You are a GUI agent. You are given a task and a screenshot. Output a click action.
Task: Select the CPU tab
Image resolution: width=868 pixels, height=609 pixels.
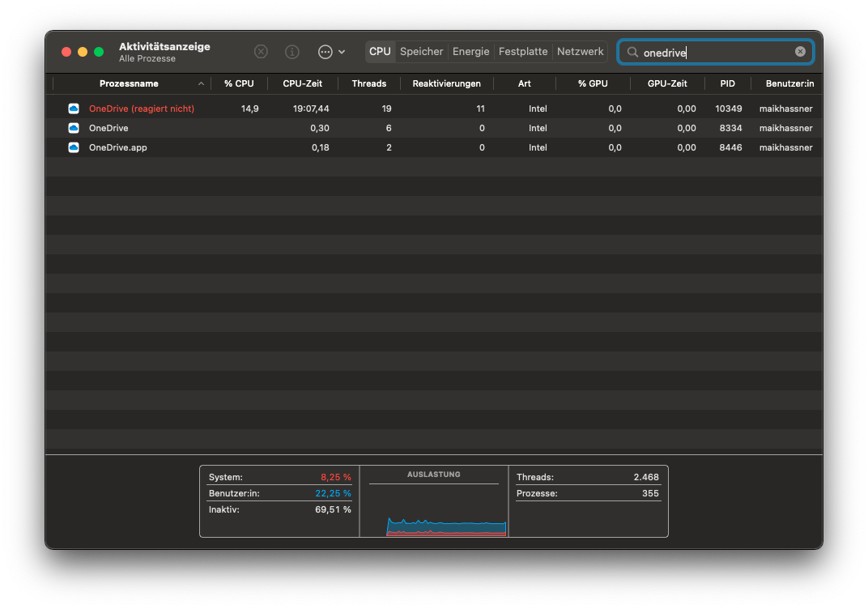click(380, 52)
